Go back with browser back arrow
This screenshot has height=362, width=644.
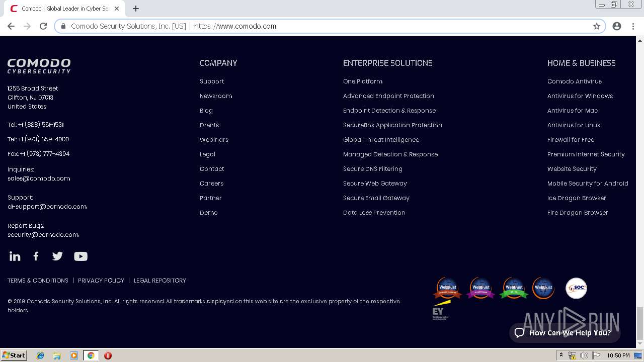(x=11, y=26)
